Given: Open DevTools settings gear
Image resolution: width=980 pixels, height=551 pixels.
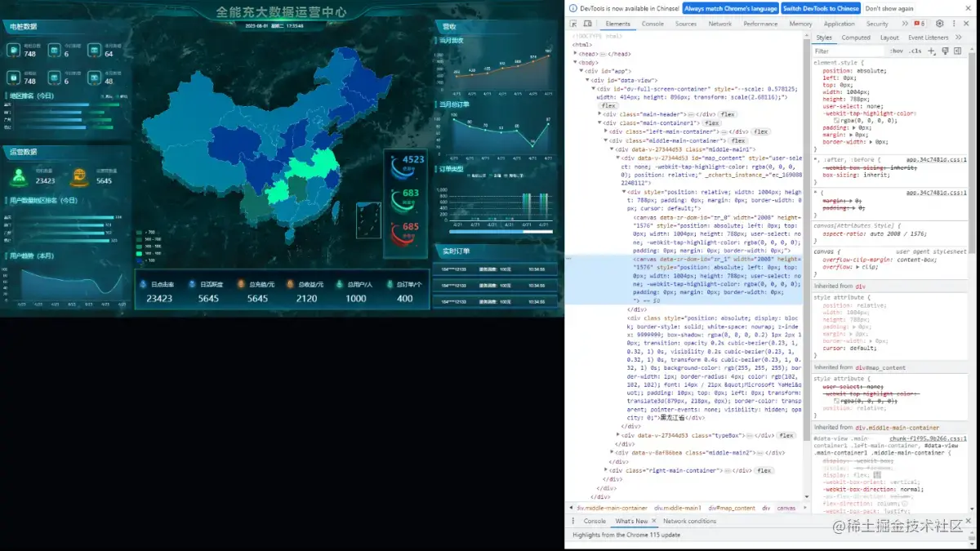Looking at the screenshot, I should pos(939,24).
